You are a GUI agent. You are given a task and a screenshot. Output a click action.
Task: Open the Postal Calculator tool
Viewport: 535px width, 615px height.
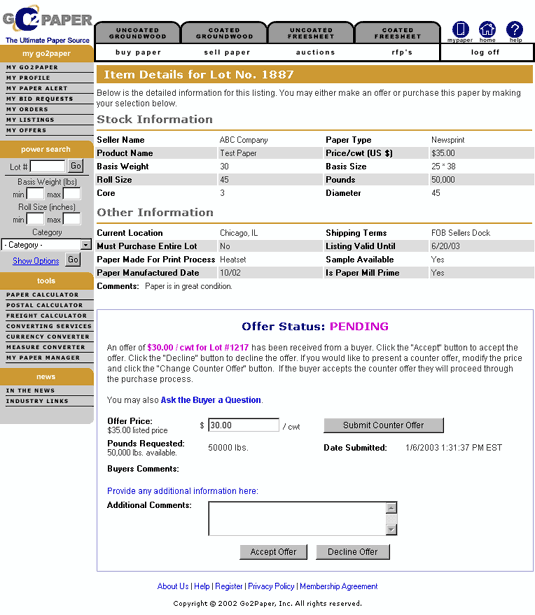click(x=45, y=305)
